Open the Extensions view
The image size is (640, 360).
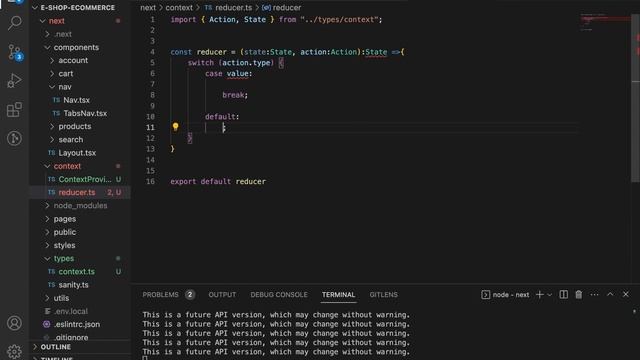coord(15,109)
